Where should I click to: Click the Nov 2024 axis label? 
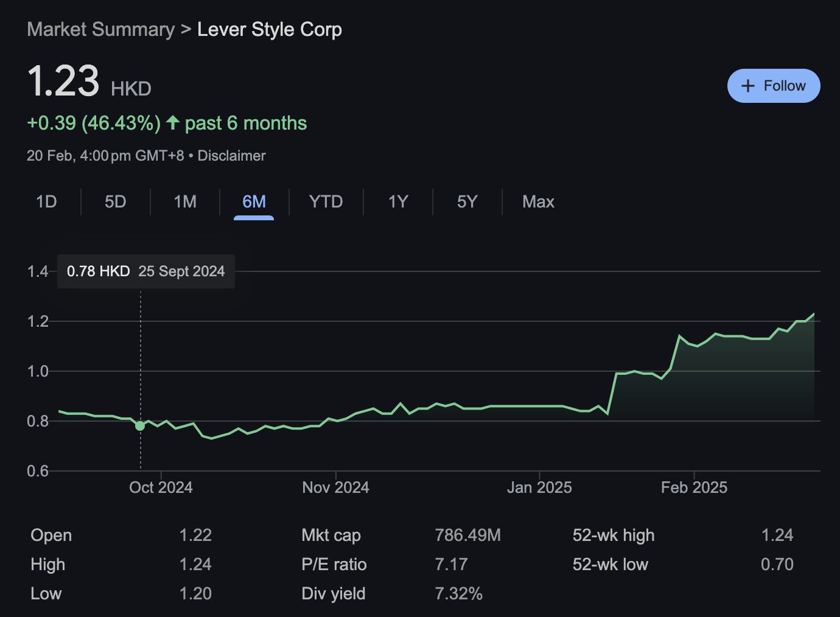pyautogui.click(x=335, y=487)
